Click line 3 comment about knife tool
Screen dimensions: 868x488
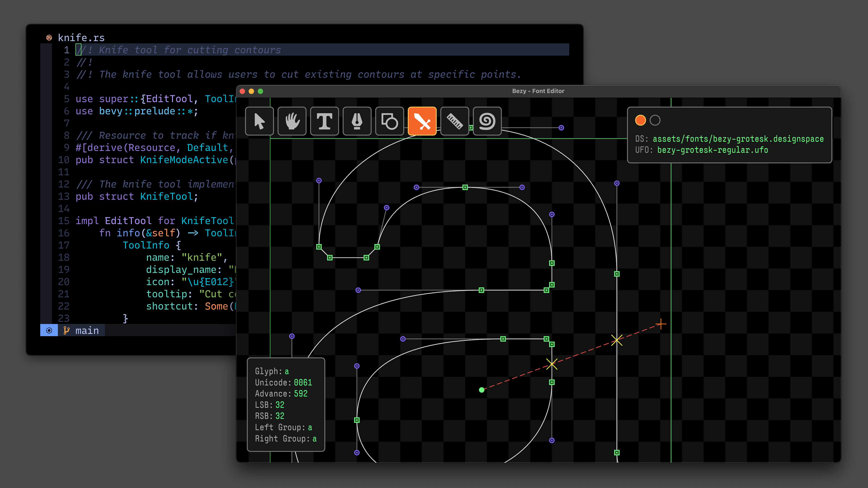pos(299,74)
